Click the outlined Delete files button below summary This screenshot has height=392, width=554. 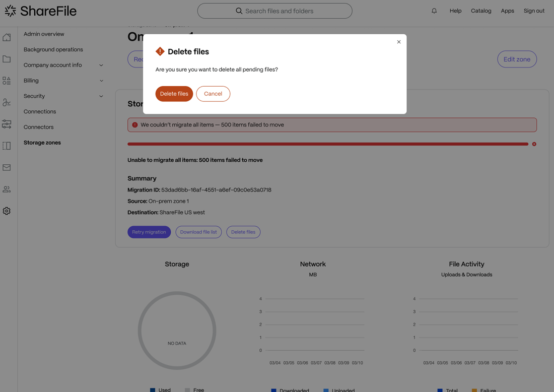(x=243, y=232)
